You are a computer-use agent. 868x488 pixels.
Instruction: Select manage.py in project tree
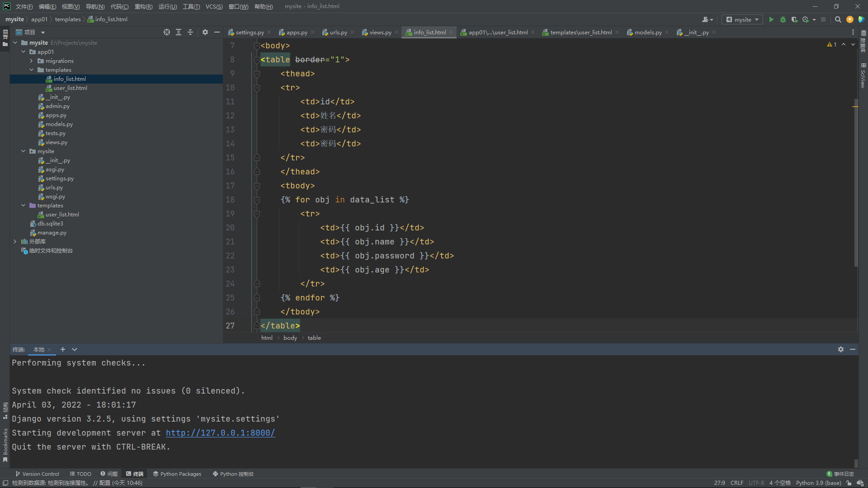[52, 233]
